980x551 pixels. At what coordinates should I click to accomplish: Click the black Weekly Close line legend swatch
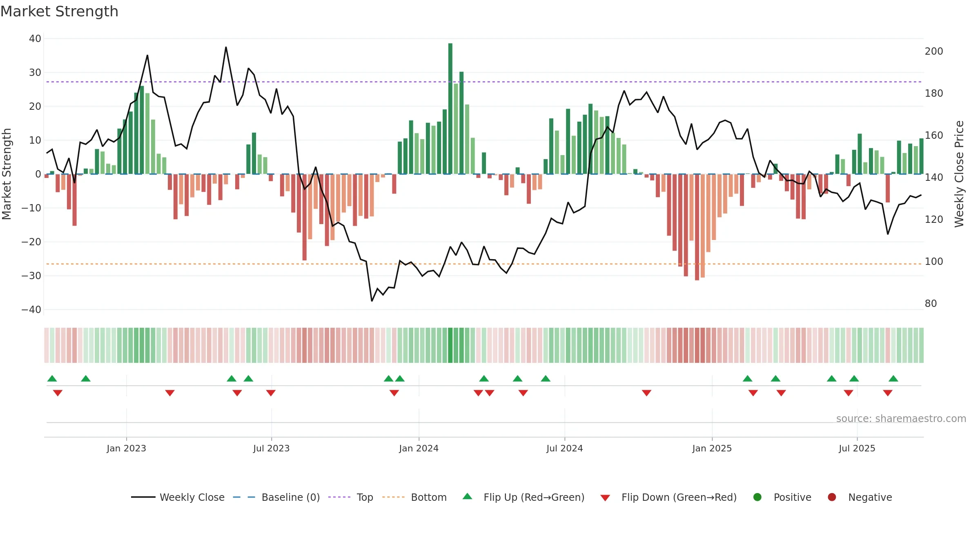click(143, 497)
